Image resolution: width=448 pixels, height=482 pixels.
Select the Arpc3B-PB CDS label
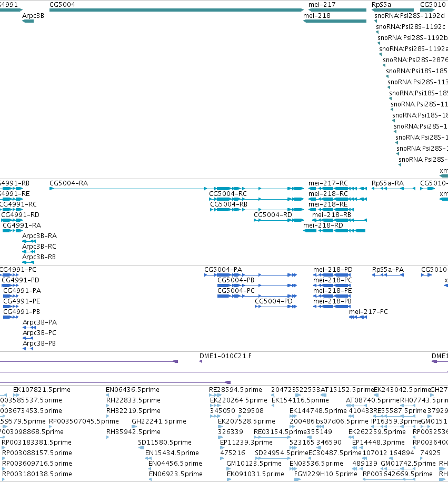click(x=39, y=343)
